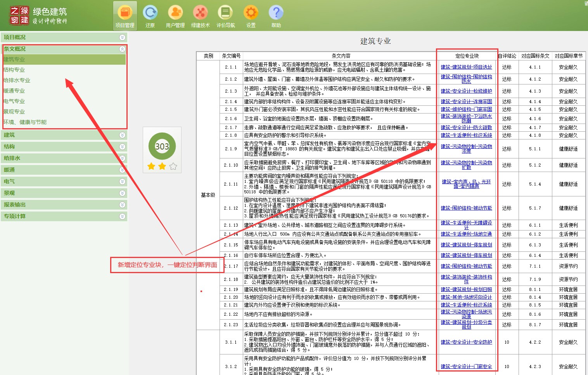The width and height of the screenshot is (588, 375).
Task: Open link 建筑-生活便利-场地交通
Action: click(466, 234)
